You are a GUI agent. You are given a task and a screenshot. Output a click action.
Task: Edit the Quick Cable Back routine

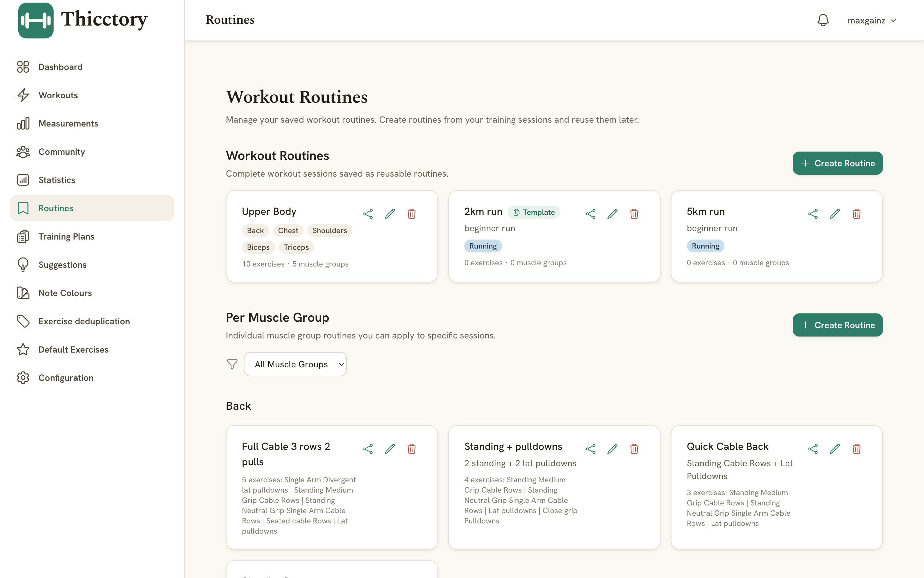(x=835, y=449)
